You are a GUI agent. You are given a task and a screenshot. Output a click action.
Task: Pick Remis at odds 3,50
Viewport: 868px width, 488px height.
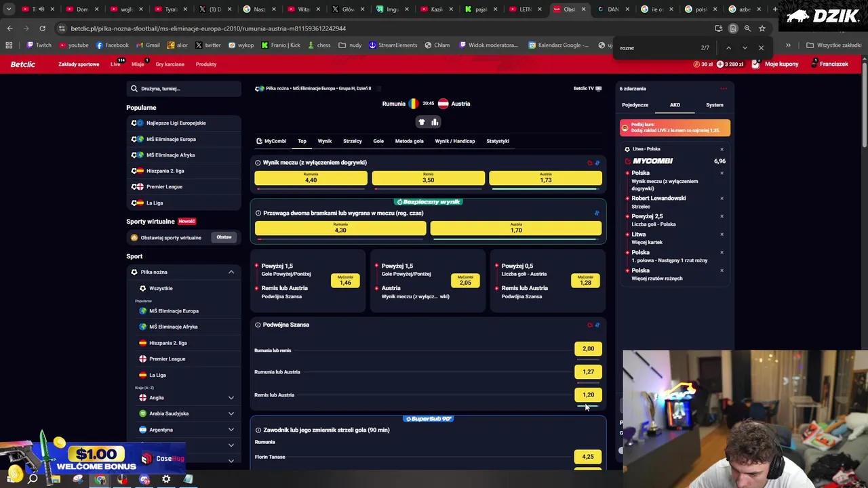(429, 178)
